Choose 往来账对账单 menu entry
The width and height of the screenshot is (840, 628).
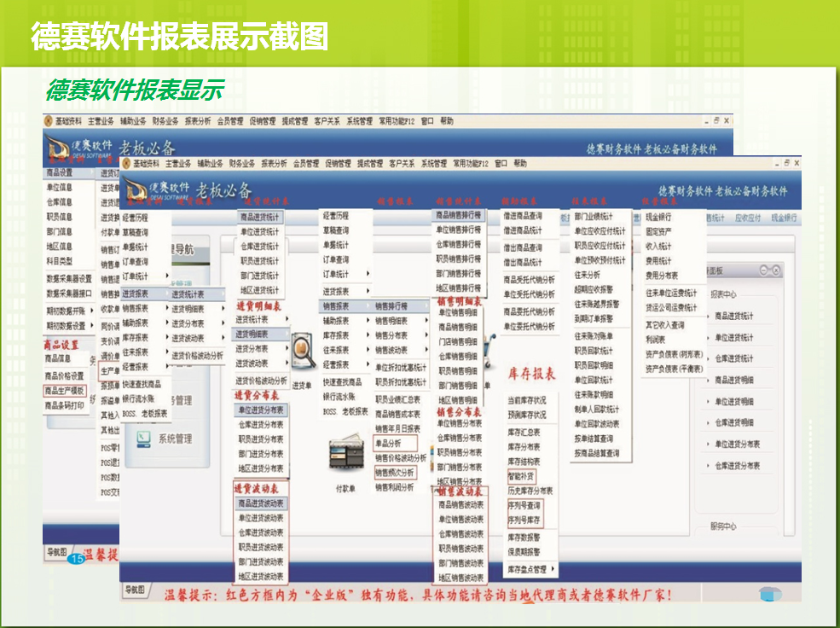(594, 336)
